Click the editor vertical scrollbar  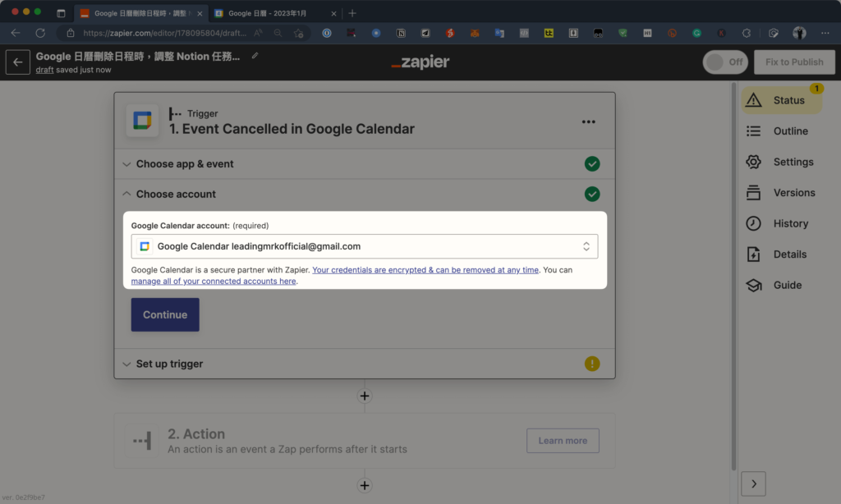coord(733,276)
